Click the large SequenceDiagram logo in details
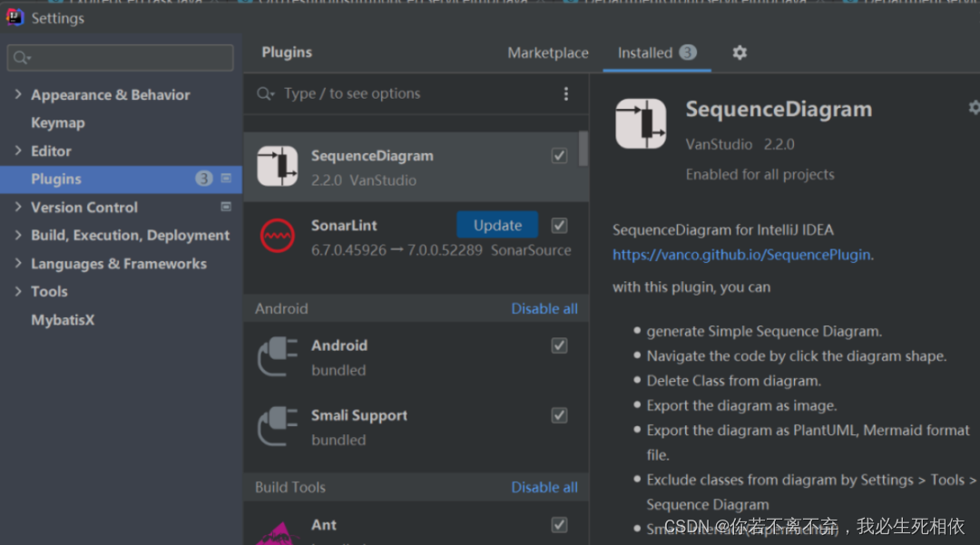The height and width of the screenshot is (545, 980). [641, 124]
